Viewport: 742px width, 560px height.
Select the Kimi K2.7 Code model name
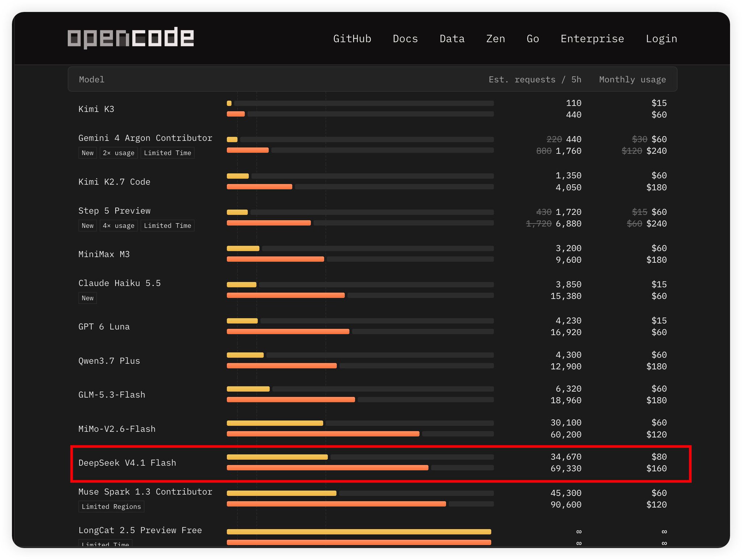114,182
